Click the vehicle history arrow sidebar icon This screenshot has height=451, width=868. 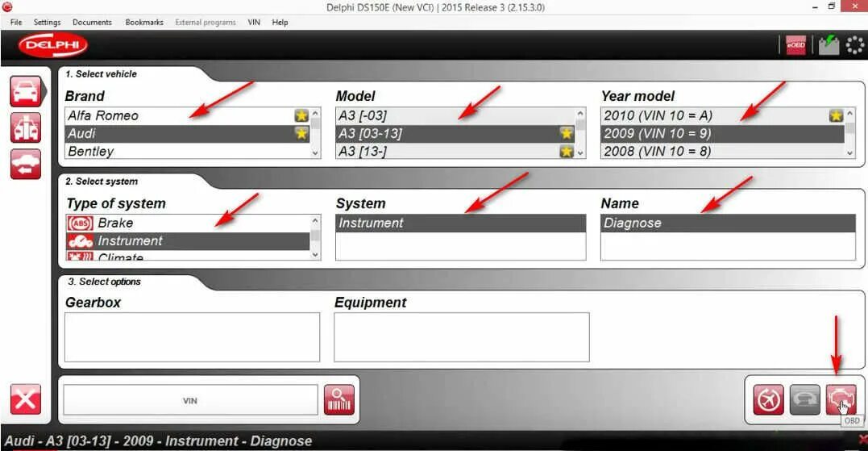pos(26,164)
